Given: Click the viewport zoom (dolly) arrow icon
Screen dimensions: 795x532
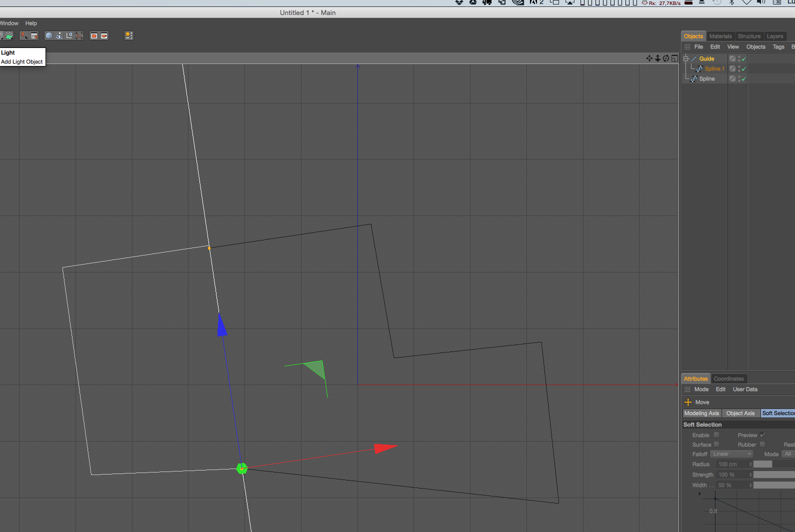Looking at the screenshot, I should (657, 58).
